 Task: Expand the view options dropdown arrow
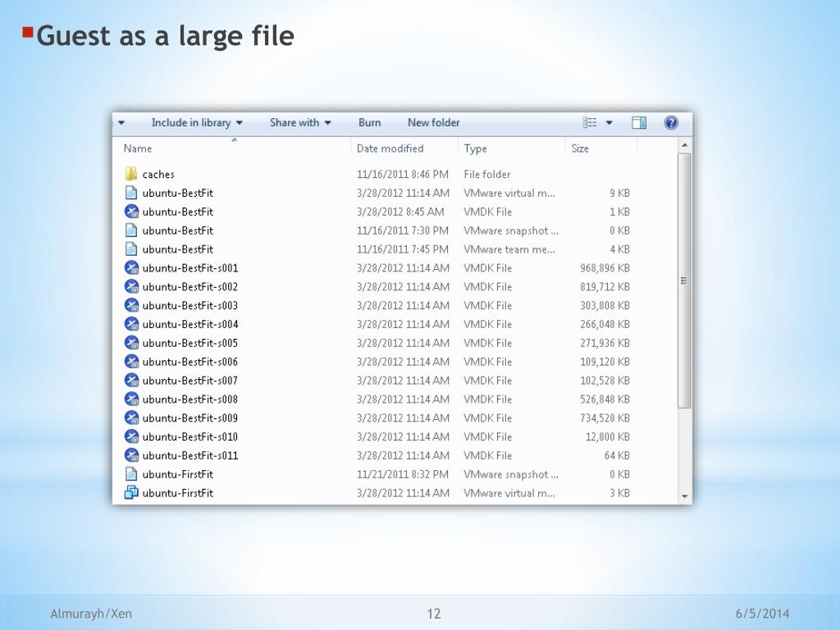[609, 123]
